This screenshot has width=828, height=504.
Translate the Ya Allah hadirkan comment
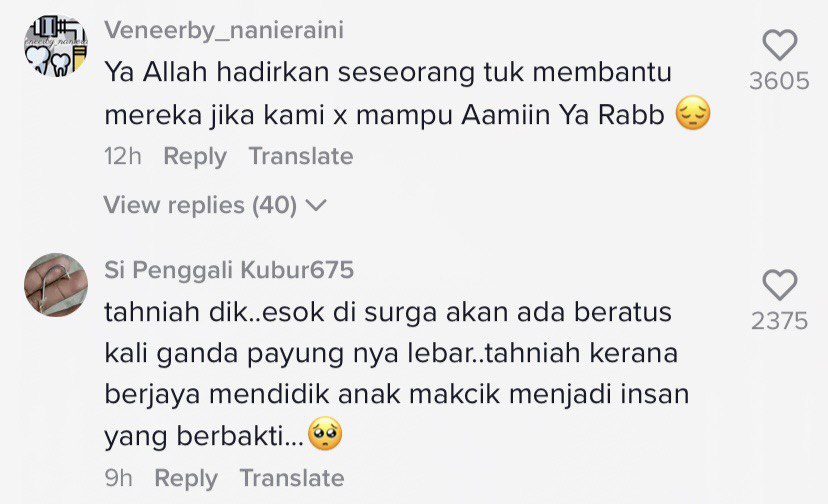(x=301, y=156)
